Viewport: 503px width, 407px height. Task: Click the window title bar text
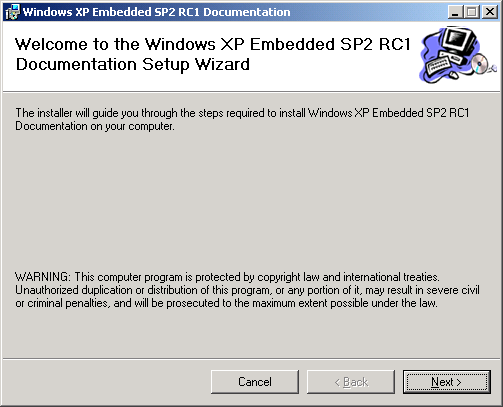(x=157, y=12)
